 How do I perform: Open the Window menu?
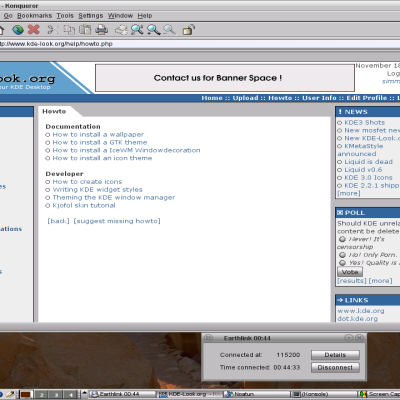click(x=120, y=16)
